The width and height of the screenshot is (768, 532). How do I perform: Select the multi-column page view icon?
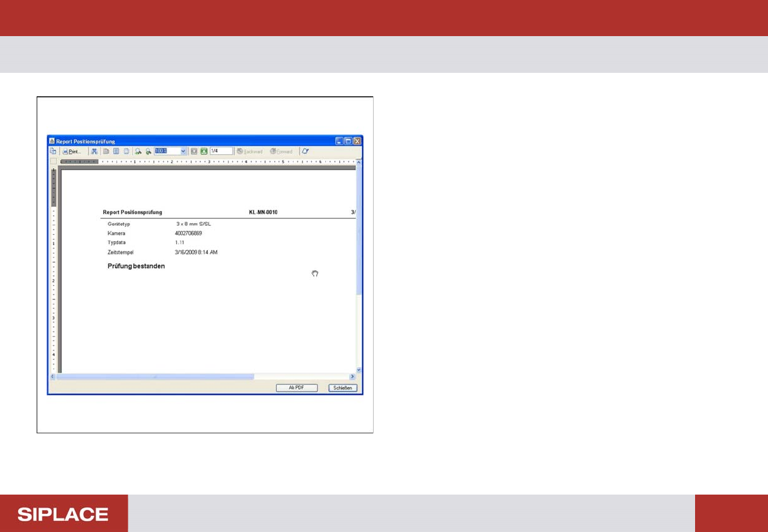tap(116, 152)
